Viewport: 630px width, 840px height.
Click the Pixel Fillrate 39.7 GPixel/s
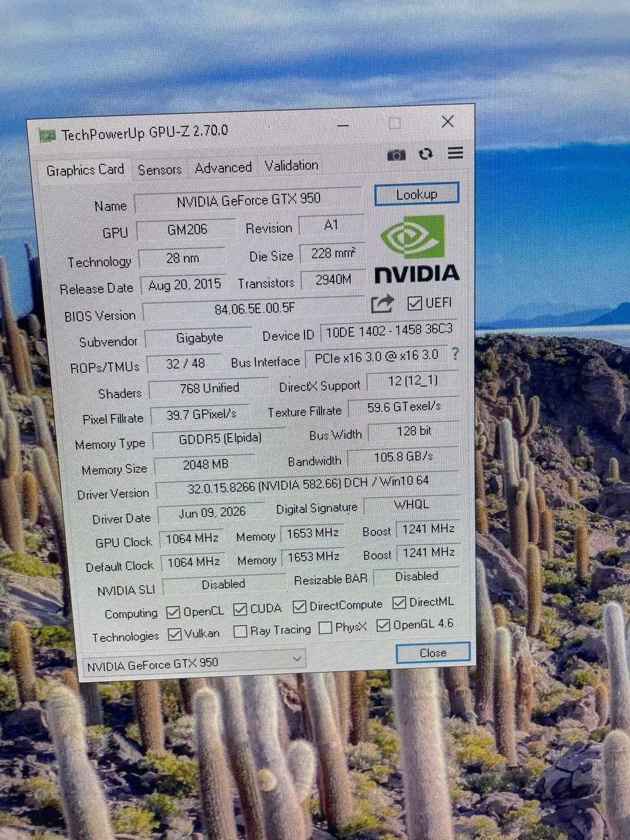(x=201, y=415)
